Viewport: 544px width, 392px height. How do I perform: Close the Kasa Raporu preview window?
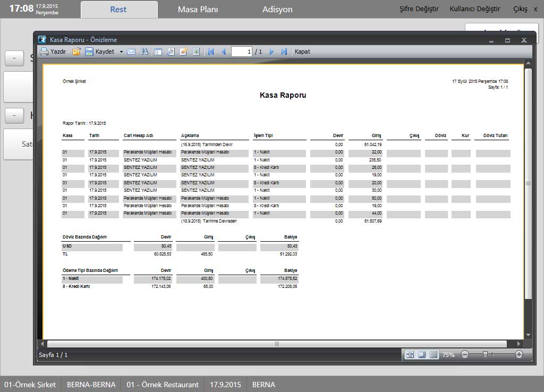(524, 40)
